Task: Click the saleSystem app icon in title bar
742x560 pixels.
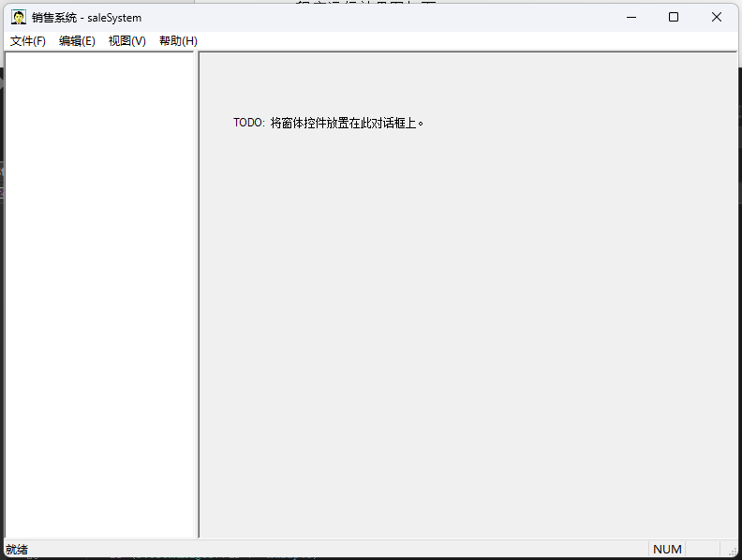Action: click(19, 18)
